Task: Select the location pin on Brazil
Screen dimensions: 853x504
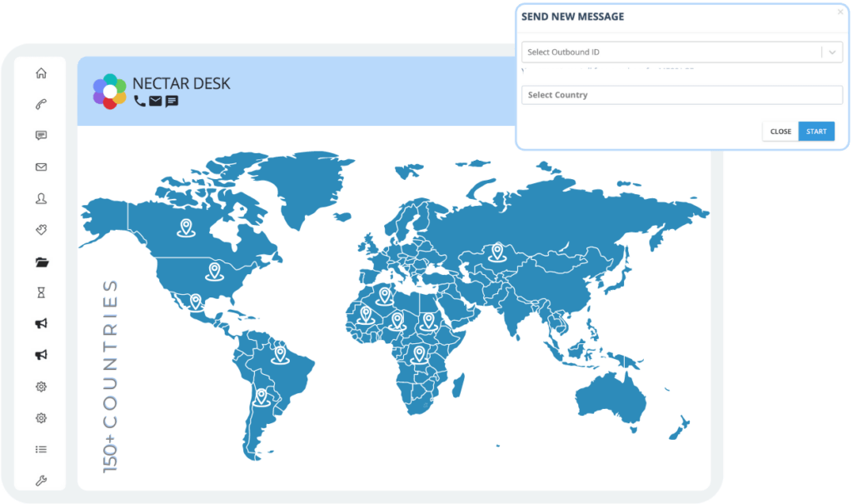Action: click(280, 354)
